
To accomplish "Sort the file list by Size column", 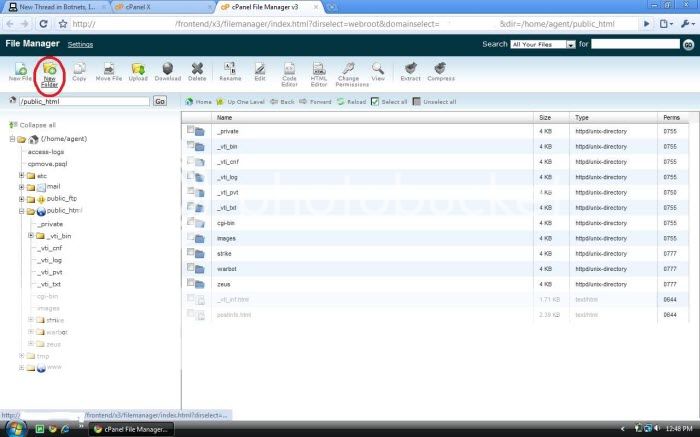I will click(x=545, y=117).
